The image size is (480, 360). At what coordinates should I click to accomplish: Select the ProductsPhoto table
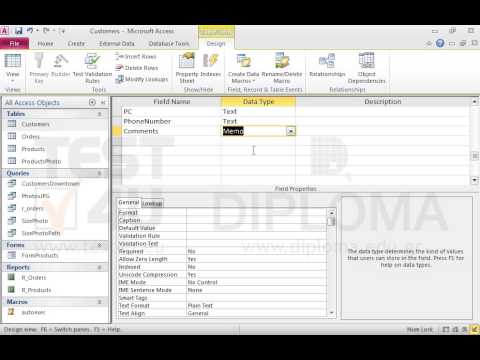pos(41,161)
